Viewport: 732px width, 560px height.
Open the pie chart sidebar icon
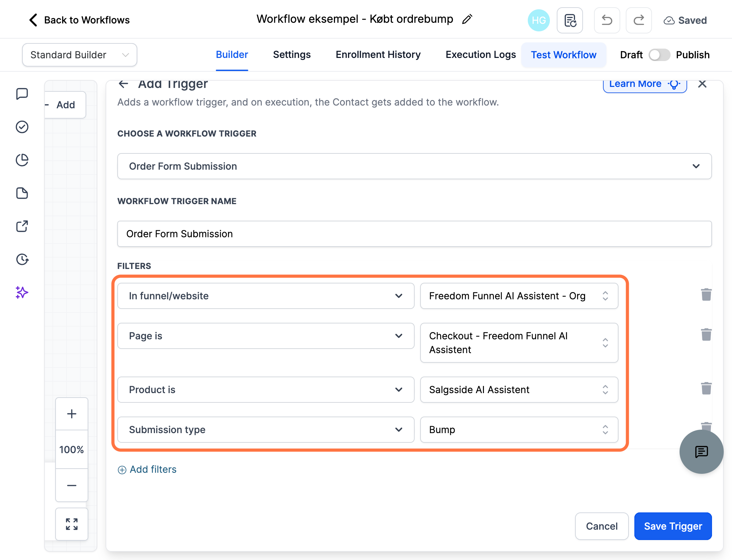(22, 160)
